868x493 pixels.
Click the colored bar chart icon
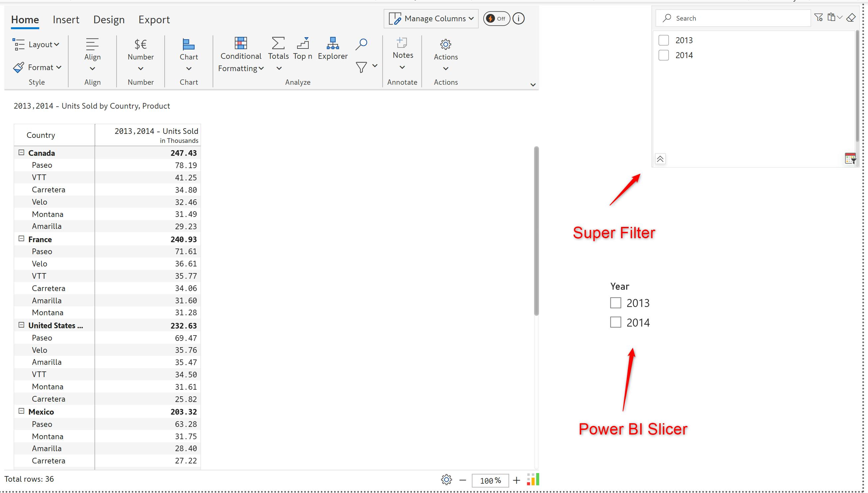533,479
